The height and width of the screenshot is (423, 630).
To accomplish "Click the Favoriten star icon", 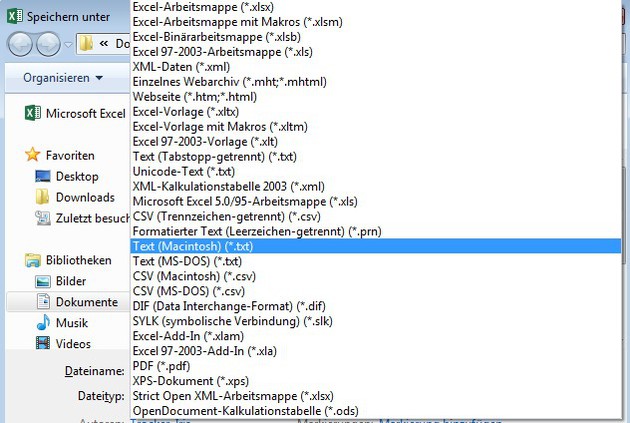I will (33, 155).
